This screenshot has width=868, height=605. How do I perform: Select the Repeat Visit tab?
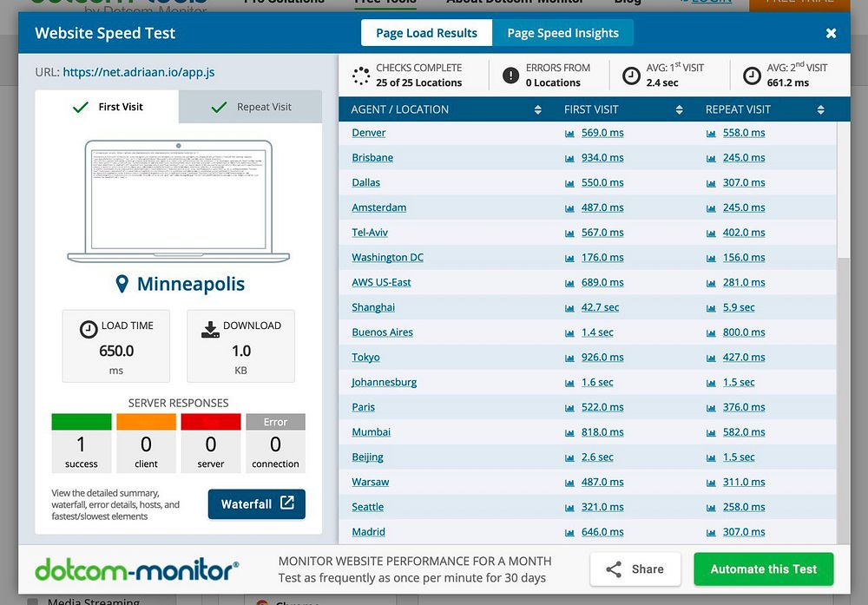click(x=251, y=107)
